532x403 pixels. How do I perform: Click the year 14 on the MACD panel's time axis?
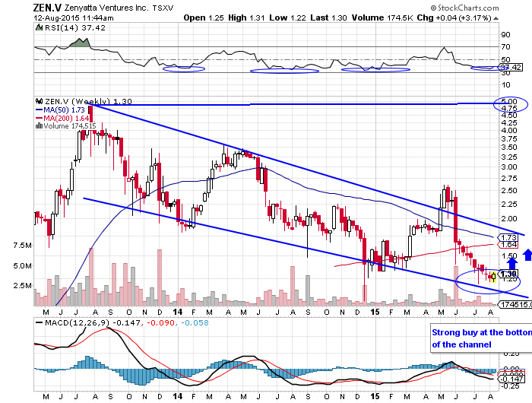[x=177, y=396]
